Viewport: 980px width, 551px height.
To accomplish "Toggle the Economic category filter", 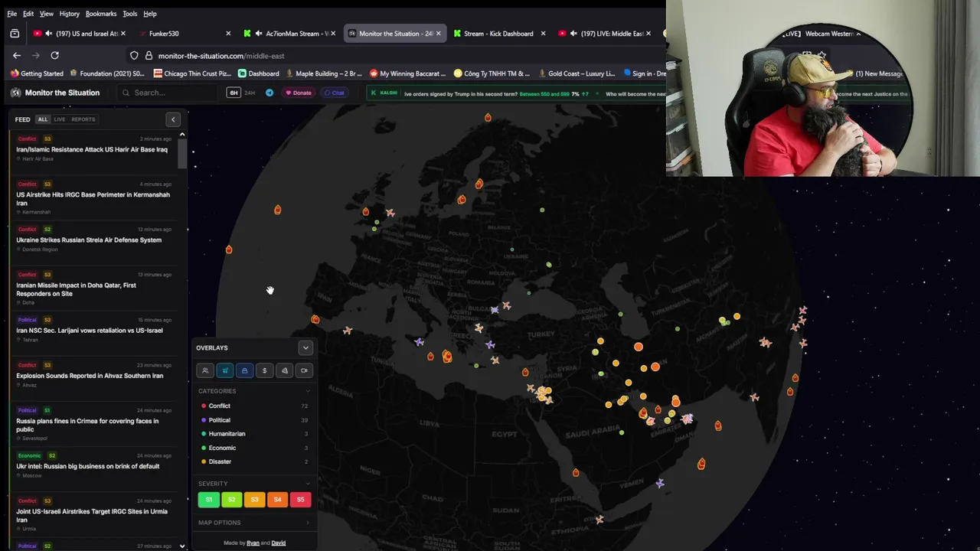I will tap(254, 448).
